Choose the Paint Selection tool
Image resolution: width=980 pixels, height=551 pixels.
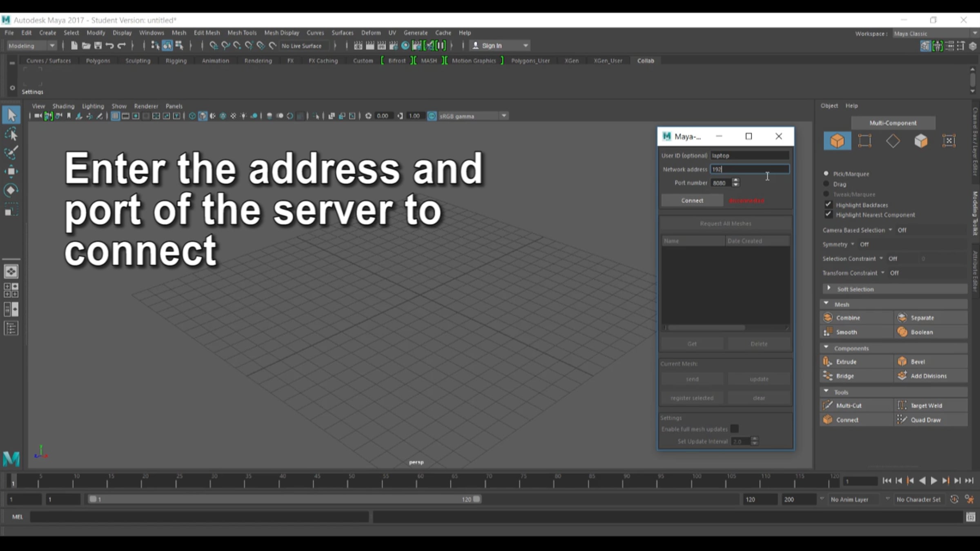pyautogui.click(x=11, y=153)
